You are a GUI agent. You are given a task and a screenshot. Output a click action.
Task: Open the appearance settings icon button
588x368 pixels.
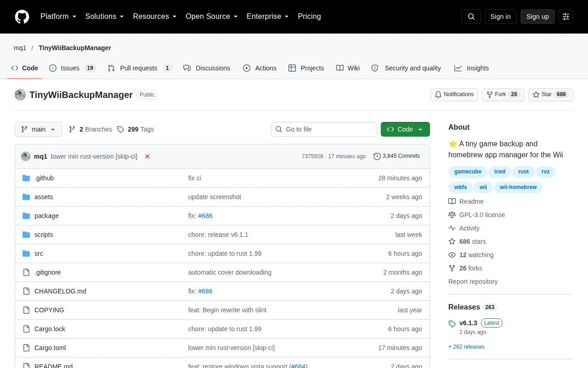click(566, 17)
